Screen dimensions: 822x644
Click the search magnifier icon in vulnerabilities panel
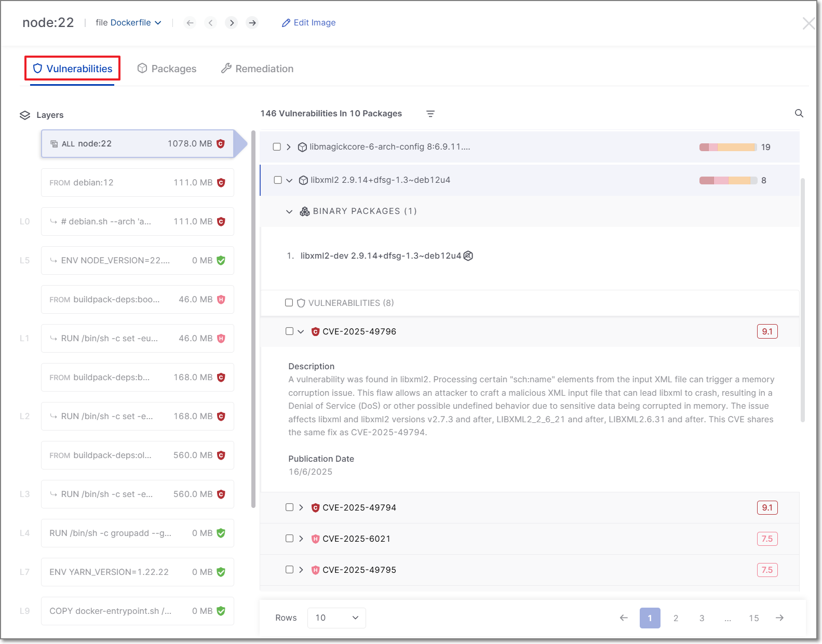click(x=799, y=113)
